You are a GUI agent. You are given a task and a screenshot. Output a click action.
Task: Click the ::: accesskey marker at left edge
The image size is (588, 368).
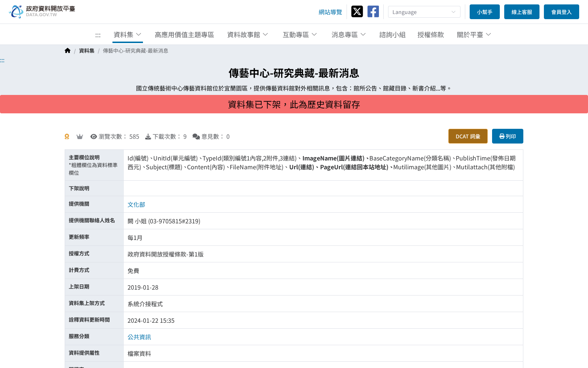click(2, 60)
